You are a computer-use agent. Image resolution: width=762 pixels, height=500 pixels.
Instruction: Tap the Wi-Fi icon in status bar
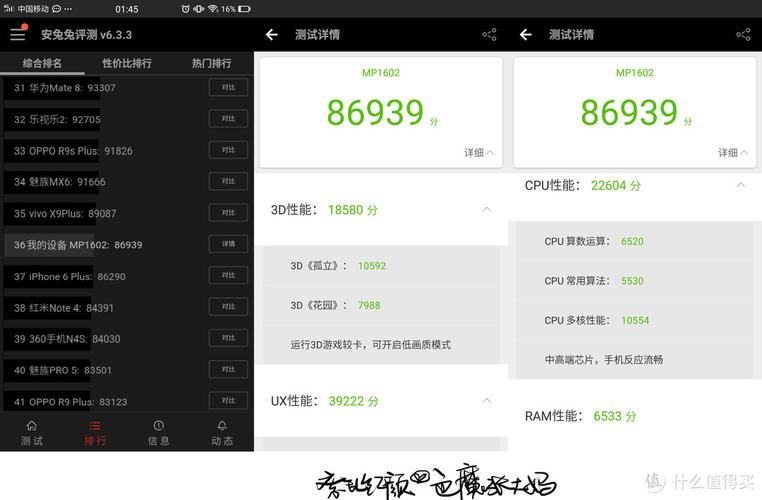(x=212, y=9)
